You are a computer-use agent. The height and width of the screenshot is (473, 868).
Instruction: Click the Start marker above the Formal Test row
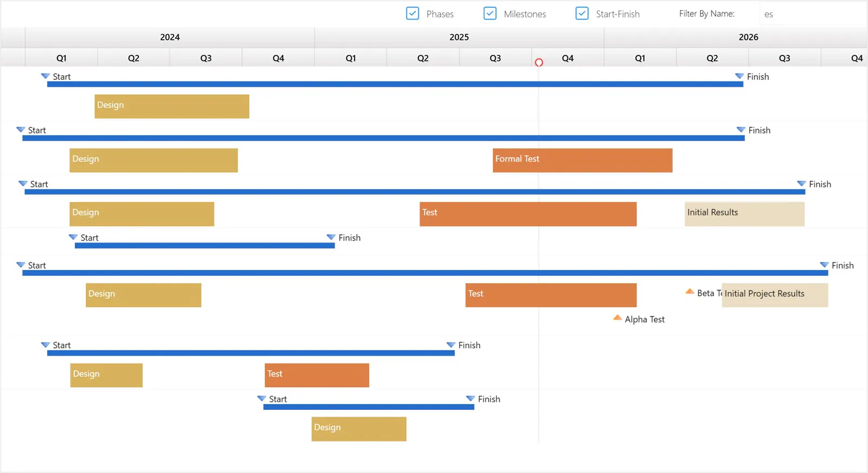pos(21,130)
